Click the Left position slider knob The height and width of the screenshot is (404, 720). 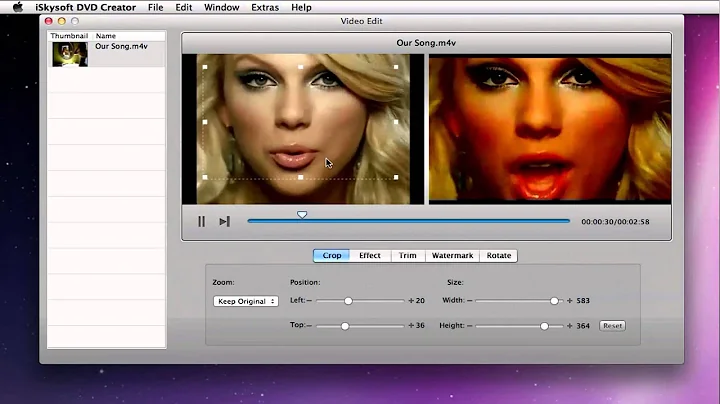(348, 301)
